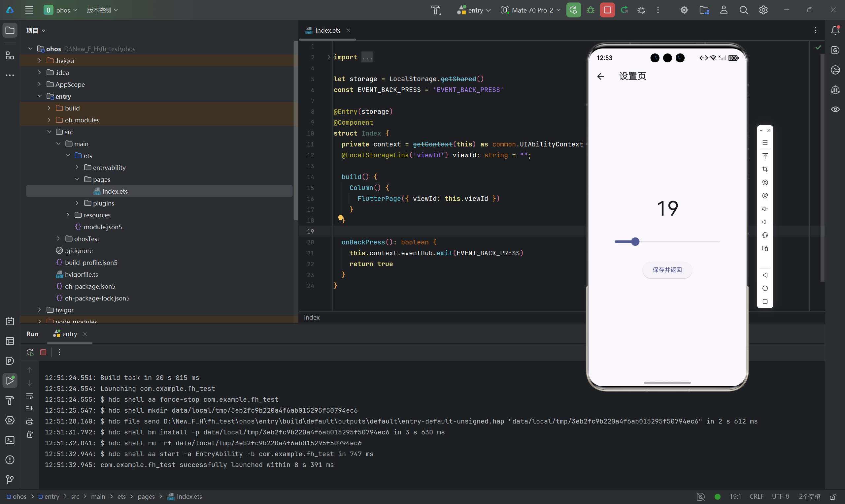The image size is (845, 504).
Task: Open the Git tool window icon in sidebar
Action: (10, 479)
